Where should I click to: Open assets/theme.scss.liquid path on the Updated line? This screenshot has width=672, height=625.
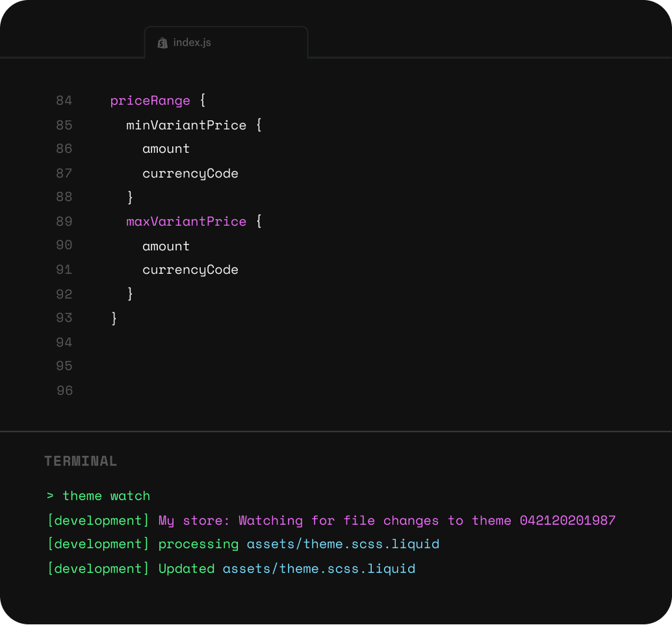click(x=319, y=569)
